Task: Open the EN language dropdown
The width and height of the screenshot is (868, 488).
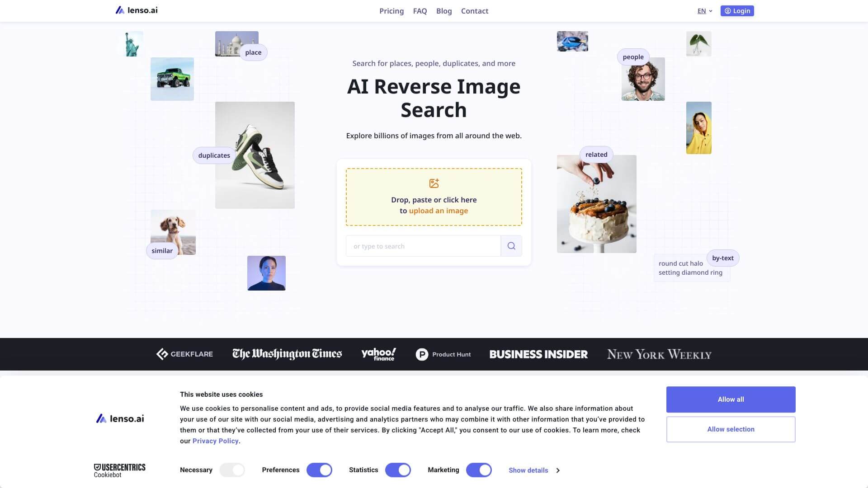Action: (x=703, y=10)
